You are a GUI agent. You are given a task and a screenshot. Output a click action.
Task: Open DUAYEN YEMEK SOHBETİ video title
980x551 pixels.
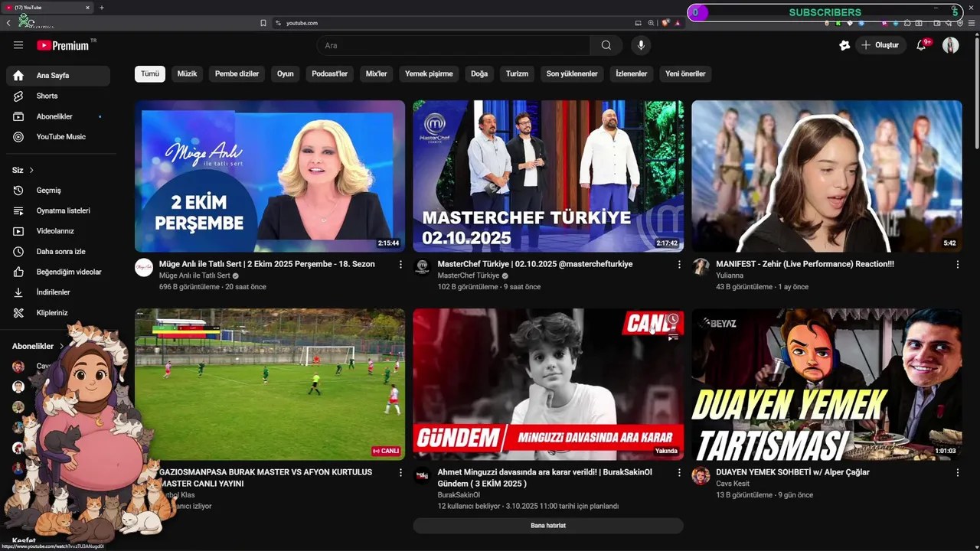792,472
